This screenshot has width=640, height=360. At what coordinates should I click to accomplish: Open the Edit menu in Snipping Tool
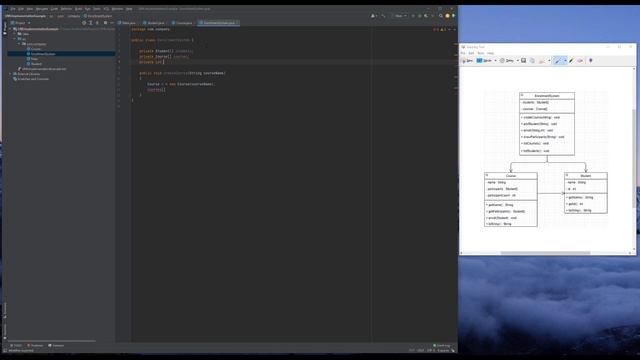[x=471, y=53]
